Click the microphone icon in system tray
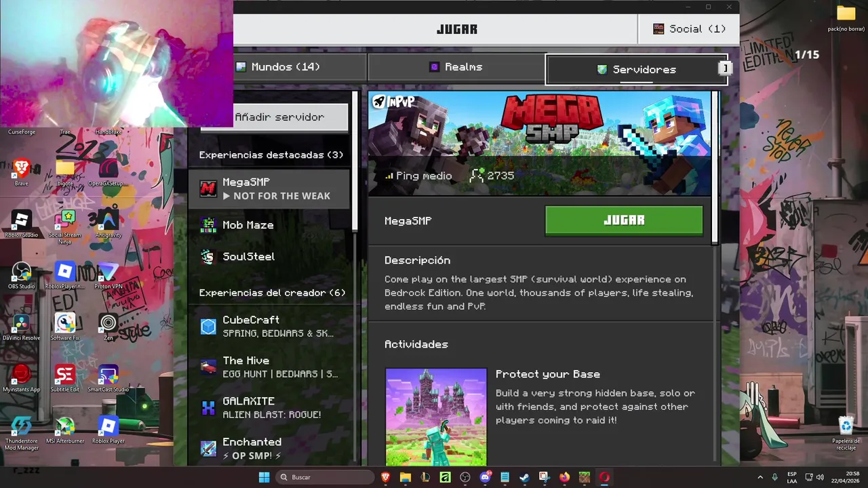Viewport: 868px width, 488px height. coord(775,477)
